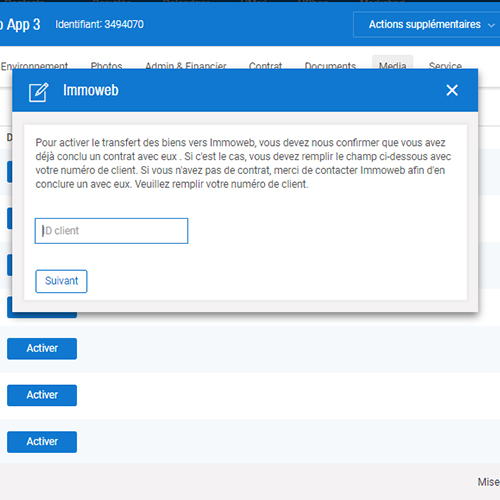Screen dimensions: 500x500
Task: Click the middle Activer button below the dialog
Action: tap(42, 395)
